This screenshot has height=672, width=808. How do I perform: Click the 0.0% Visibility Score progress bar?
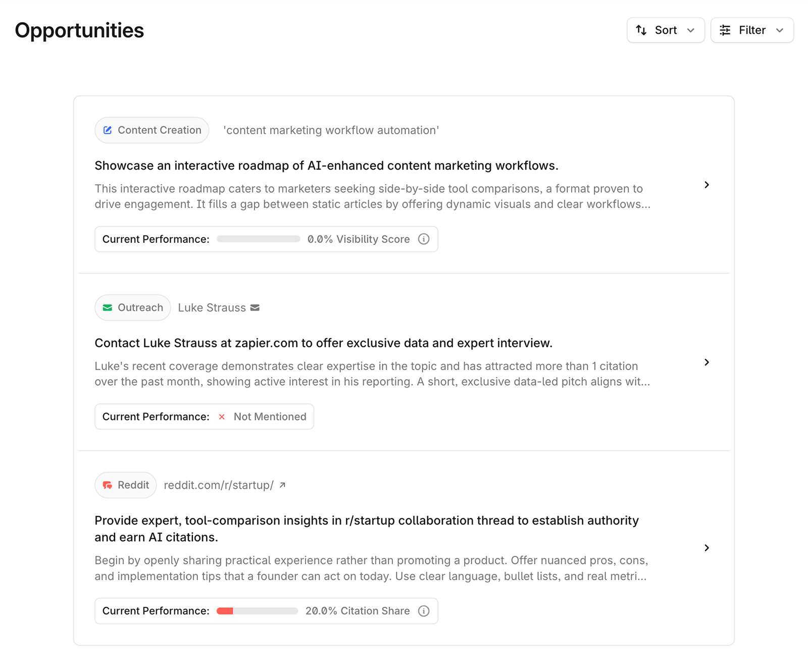pos(259,239)
